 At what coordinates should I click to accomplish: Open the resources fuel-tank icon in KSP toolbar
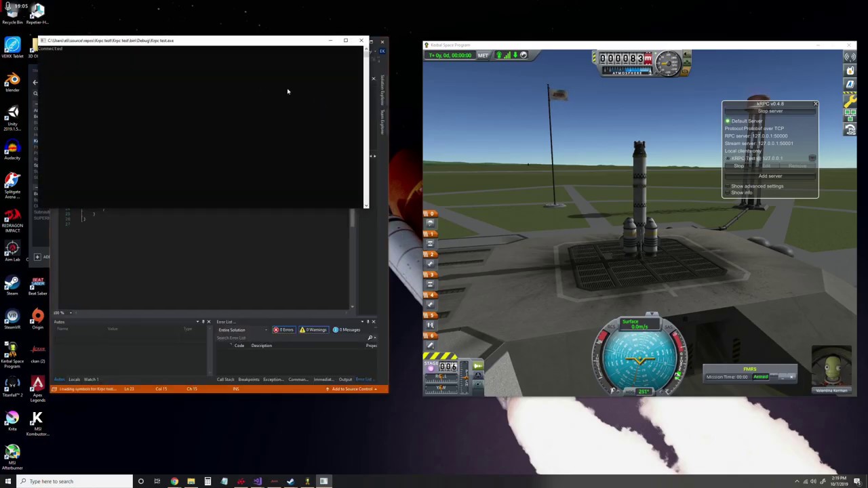coord(850,70)
